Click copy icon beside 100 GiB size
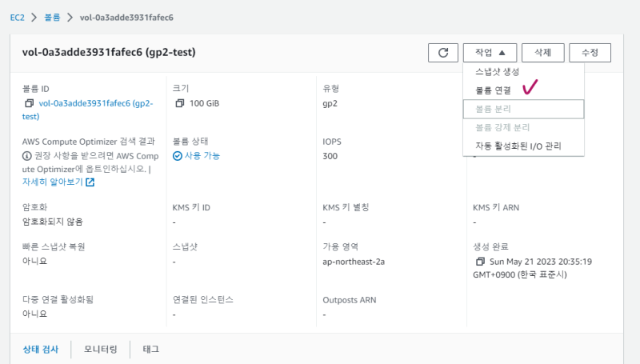This screenshot has width=640, height=364. 178,103
